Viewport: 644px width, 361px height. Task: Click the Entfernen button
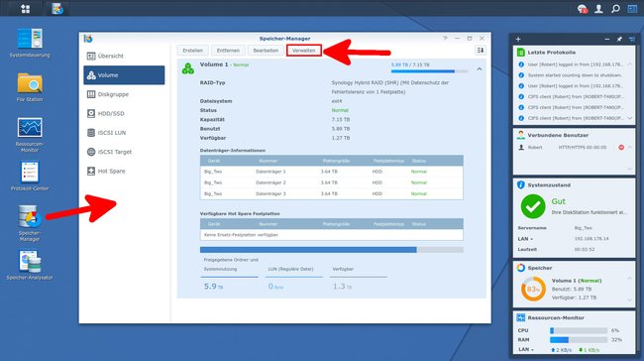pyautogui.click(x=228, y=51)
